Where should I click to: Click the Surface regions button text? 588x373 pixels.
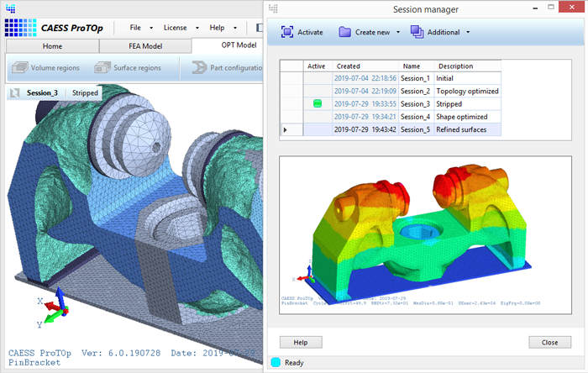point(137,67)
